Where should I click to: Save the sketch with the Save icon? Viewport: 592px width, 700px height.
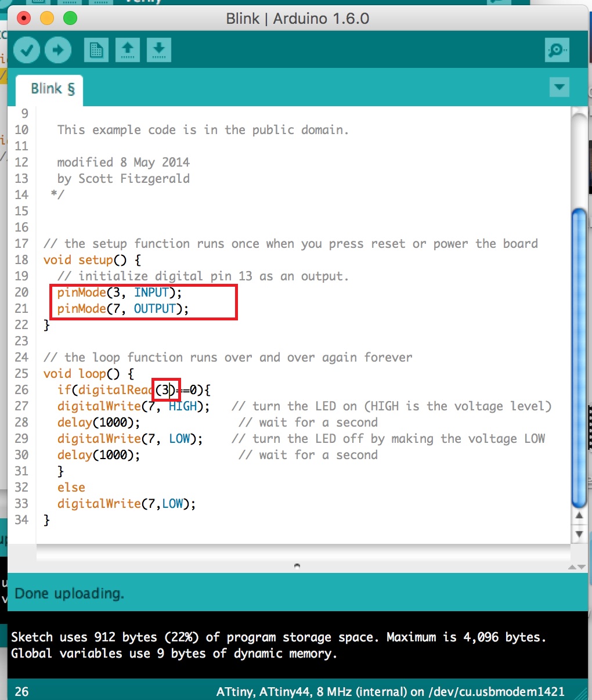[159, 50]
